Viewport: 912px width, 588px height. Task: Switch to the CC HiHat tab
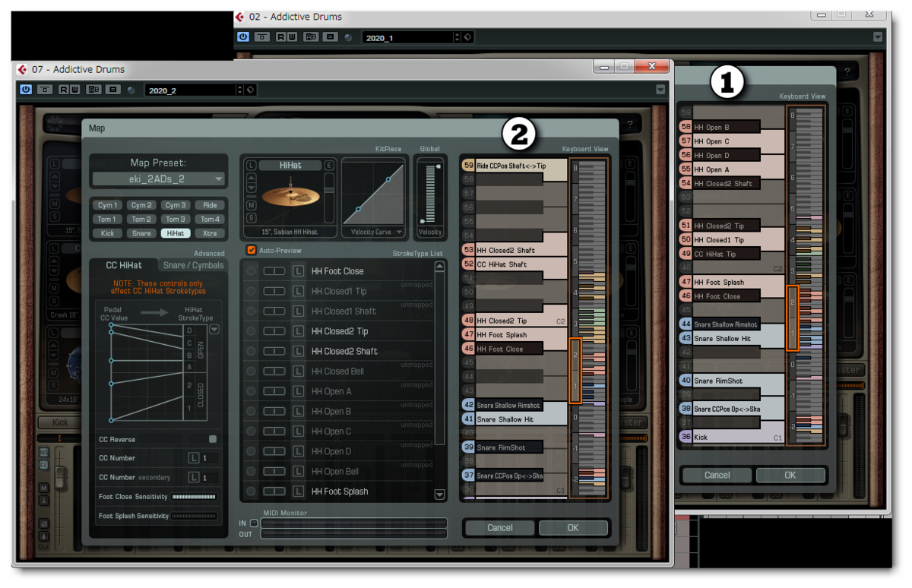(x=123, y=265)
